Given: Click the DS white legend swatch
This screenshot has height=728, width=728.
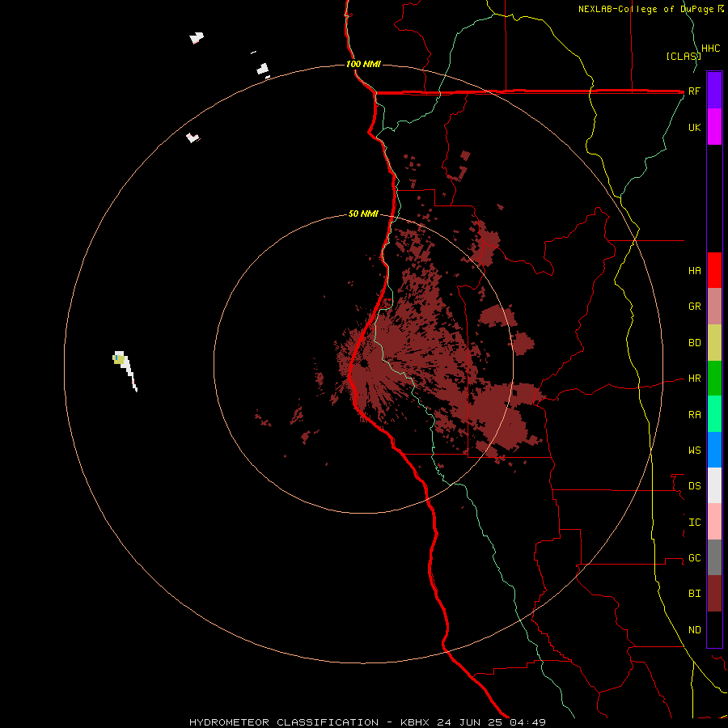Looking at the screenshot, I should (x=714, y=485).
